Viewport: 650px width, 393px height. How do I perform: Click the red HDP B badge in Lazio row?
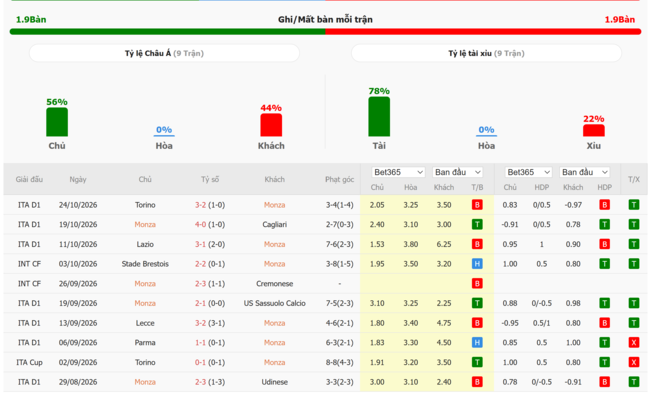(x=604, y=244)
